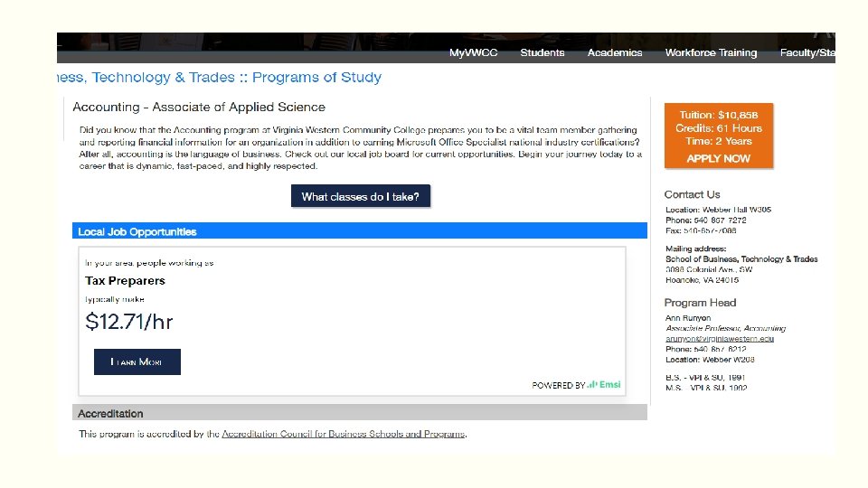This screenshot has height=488, width=868.
Task: Click the Emsi logo in Powered By
Action: 604,385
